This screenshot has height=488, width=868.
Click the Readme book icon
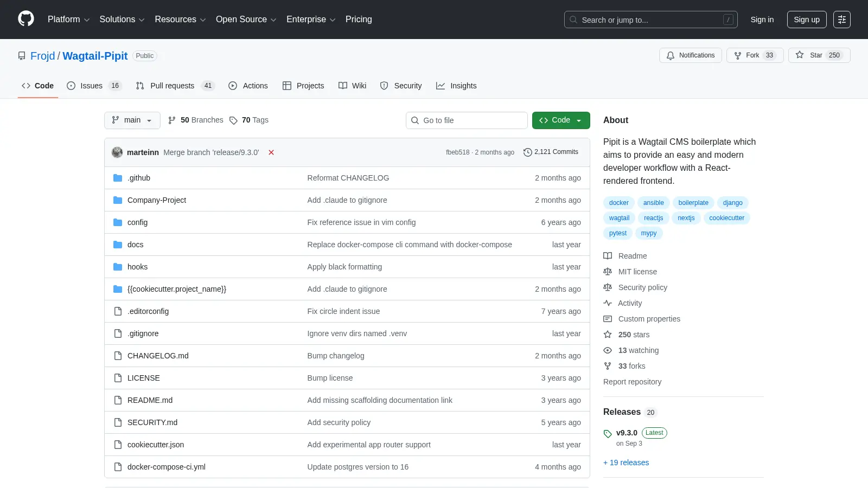tap(608, 256)
